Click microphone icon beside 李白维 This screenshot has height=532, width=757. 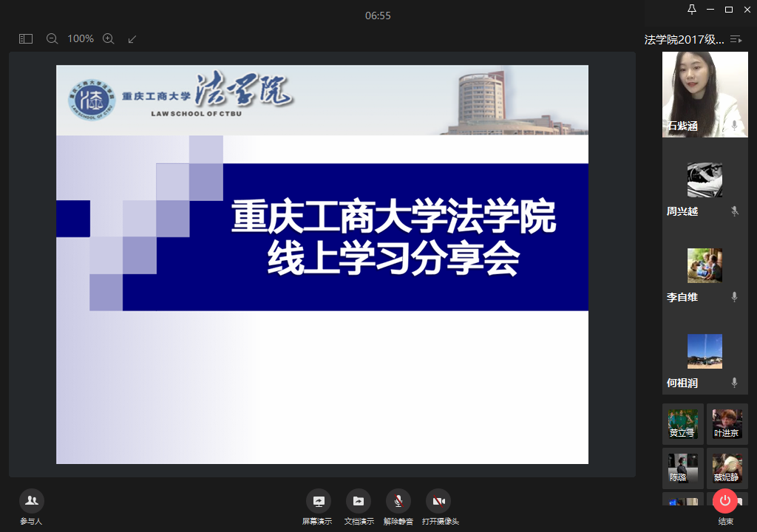click(735, 297)
